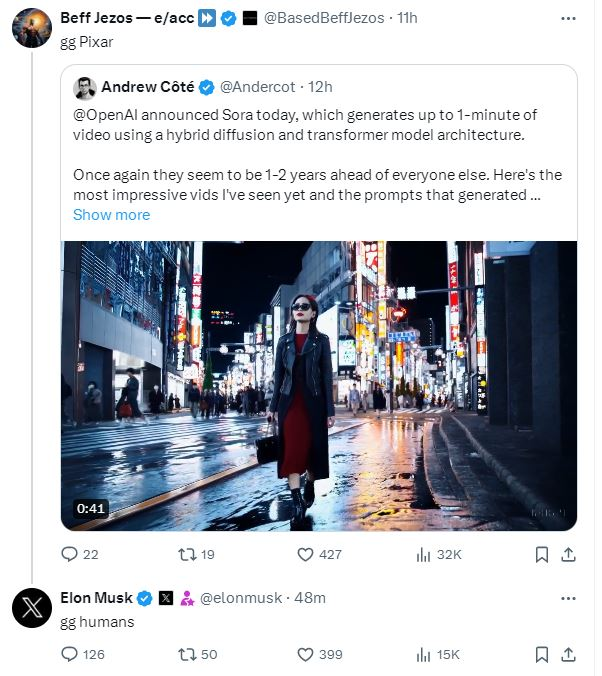Open Elon Musk's X logo avatar
The width and height of the screenshot is (602, 676).
point(32,608)
